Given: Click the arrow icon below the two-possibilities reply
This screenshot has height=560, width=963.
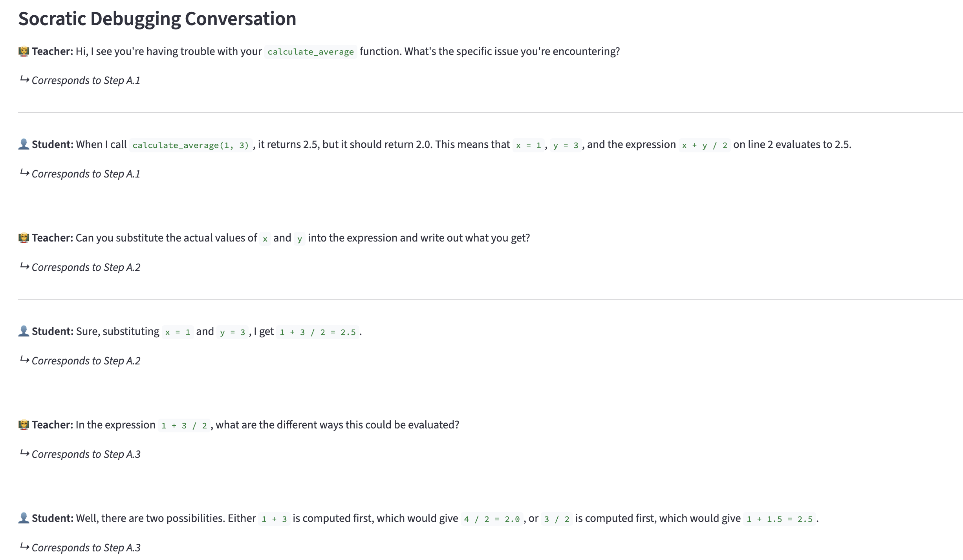Looking at the screenshot, I should point(25,547).
